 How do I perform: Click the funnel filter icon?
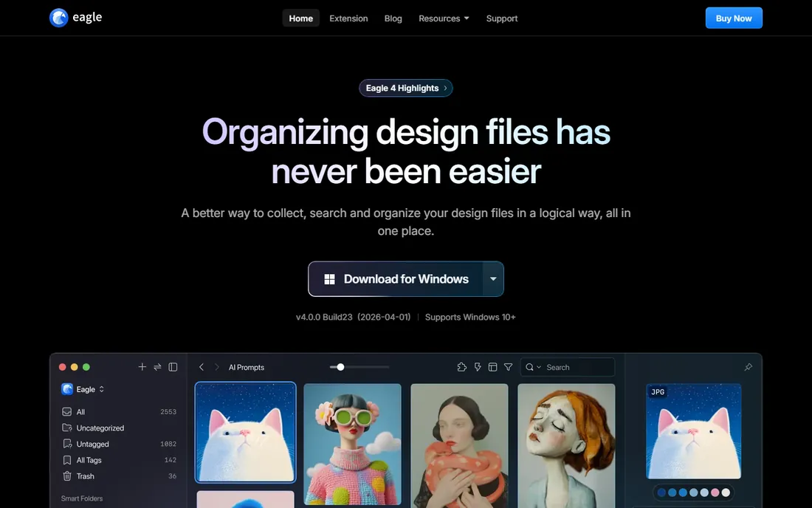click(508, 367)
